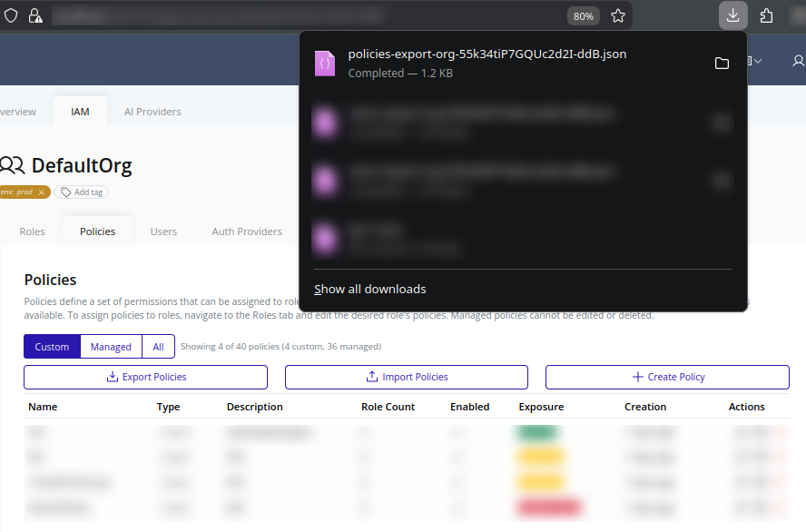This screenshot has width=806, height=532.
Task: Click the green Exposure badge
Action: (536, 433)
